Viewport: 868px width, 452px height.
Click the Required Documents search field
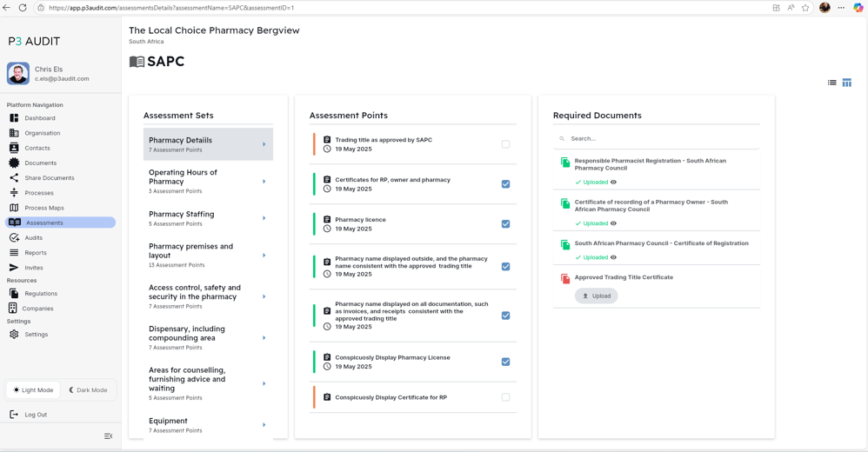661,138
